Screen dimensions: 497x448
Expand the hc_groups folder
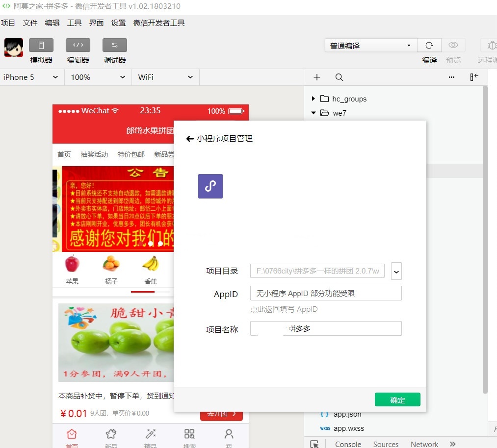click(313, 99)
